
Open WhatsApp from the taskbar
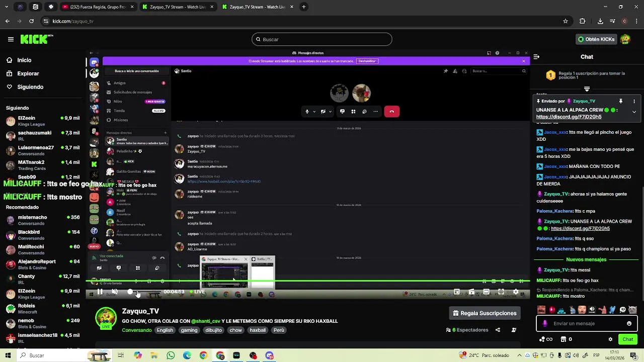pos(171,355)
